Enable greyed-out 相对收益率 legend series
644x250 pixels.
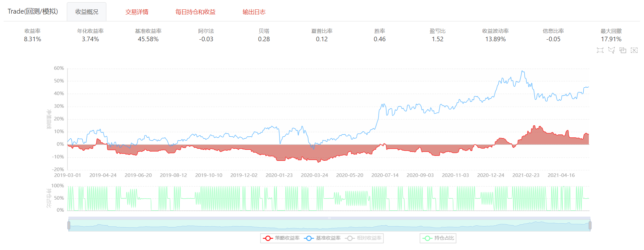point(363,238)
